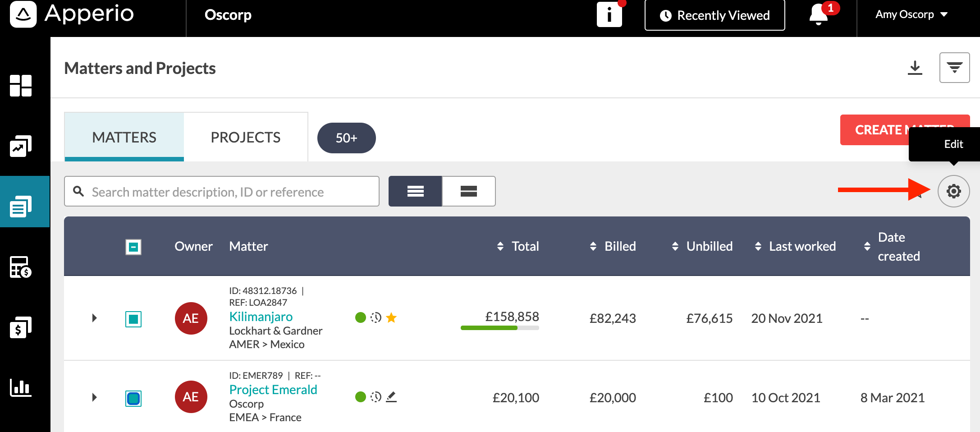Open the filter panel button
Viewport: 980px width, 432px height.
[955, 68]
